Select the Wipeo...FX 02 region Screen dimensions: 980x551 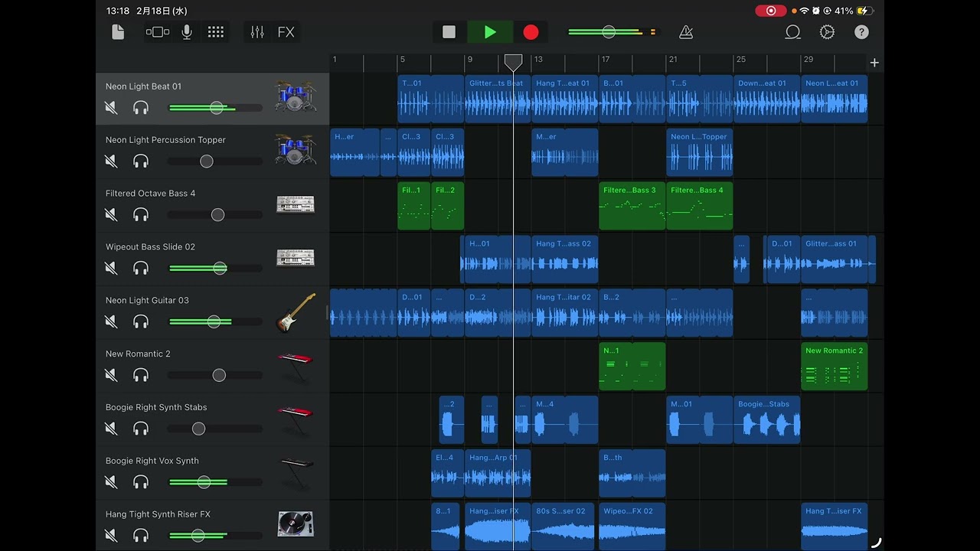coord(632,527)
